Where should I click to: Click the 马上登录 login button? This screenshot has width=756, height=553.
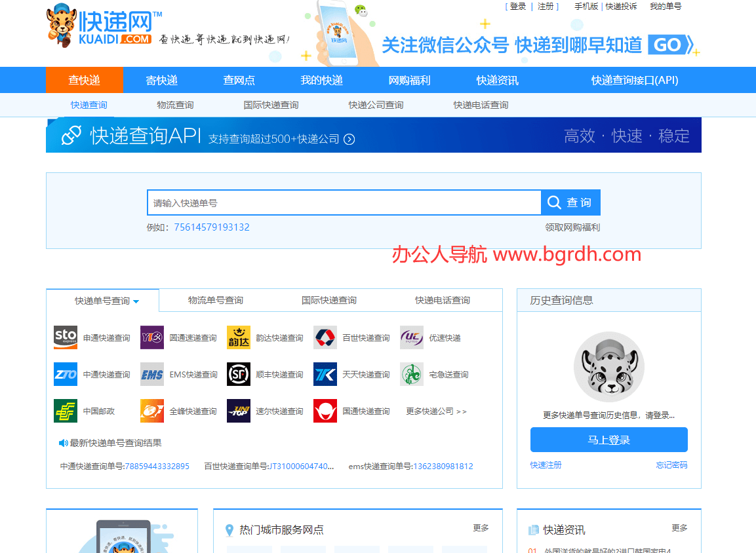tap(608, 440)
